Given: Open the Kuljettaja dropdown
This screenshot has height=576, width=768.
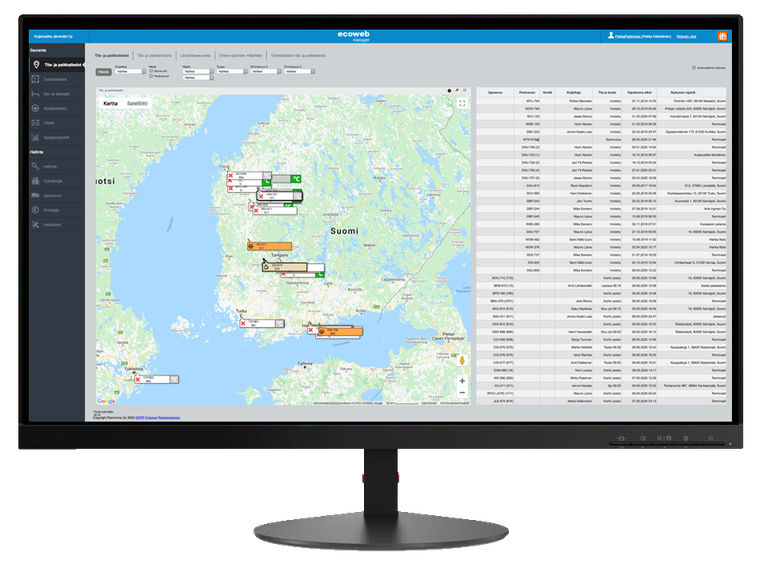Looking at the screenshot, I should coord(131,72).
